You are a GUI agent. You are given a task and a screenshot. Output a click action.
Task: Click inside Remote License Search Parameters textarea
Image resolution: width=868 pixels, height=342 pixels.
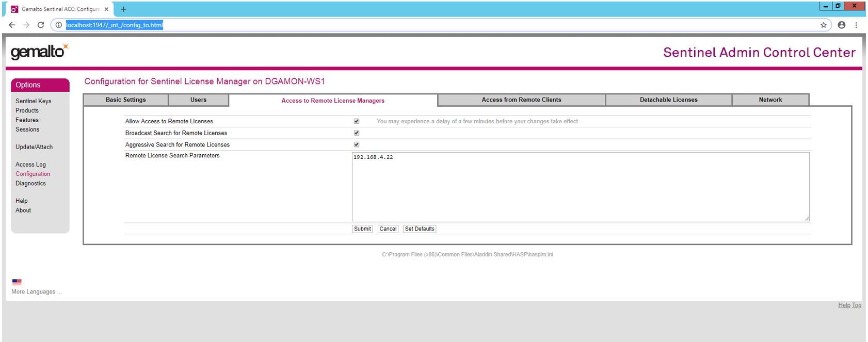click(x=581, y=187)
